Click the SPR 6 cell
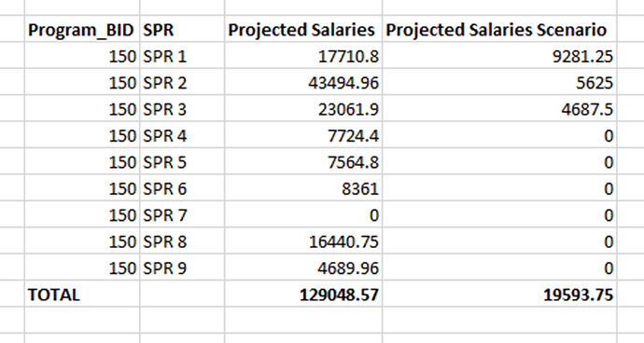 click(x=182, y=188)
